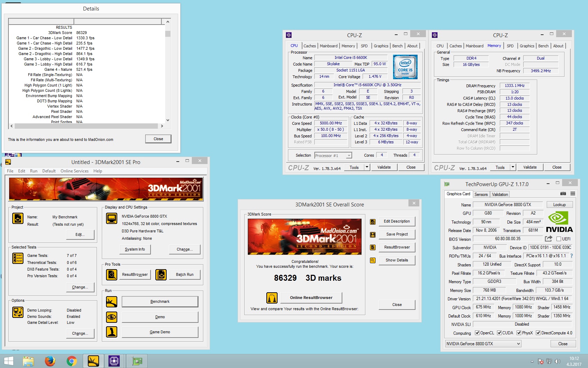The height and width of the screenshot is (368, 588).
Task: Open the Online Services menu in 3DMark2001
Action: point(75,171)
